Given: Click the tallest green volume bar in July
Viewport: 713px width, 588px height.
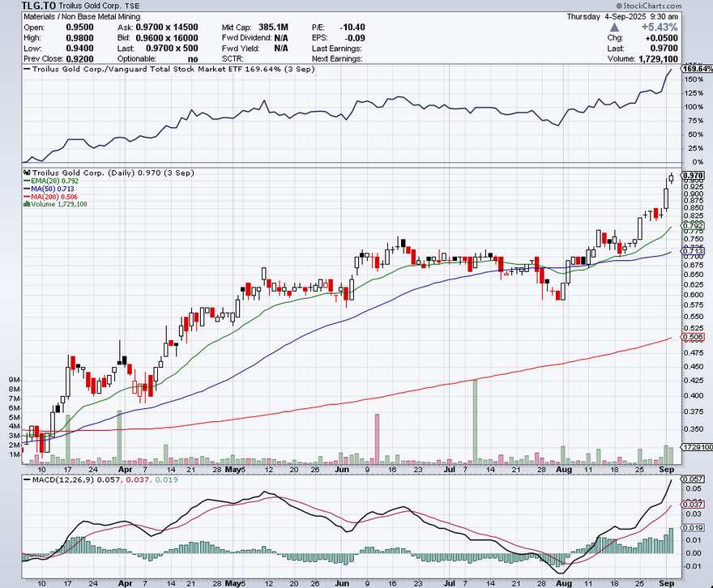Looking at the screenshot, I should [475, 422].
